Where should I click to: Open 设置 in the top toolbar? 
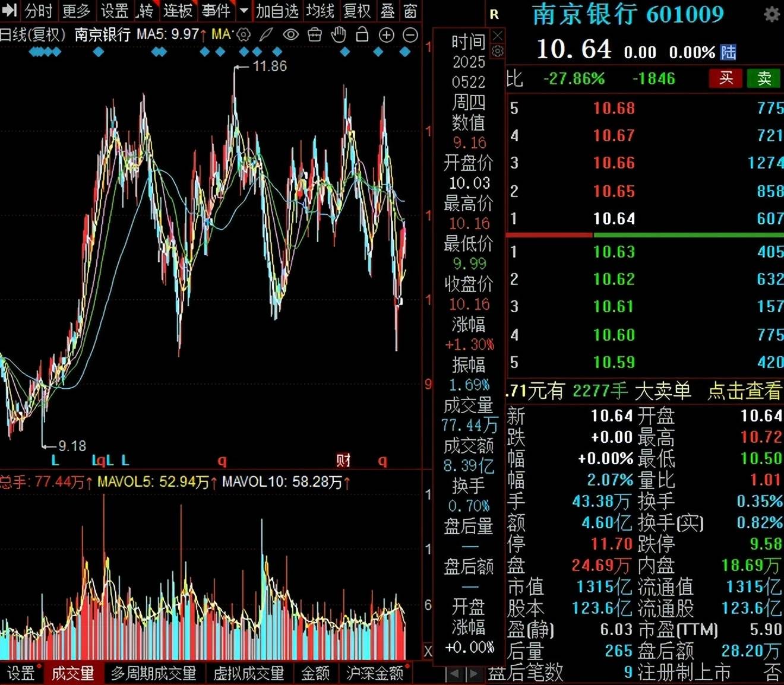tap(115, 11)
